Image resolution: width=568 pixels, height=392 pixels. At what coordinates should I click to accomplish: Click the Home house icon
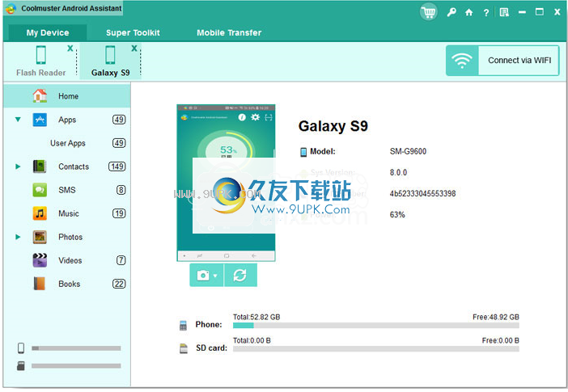tap(40, 95)
